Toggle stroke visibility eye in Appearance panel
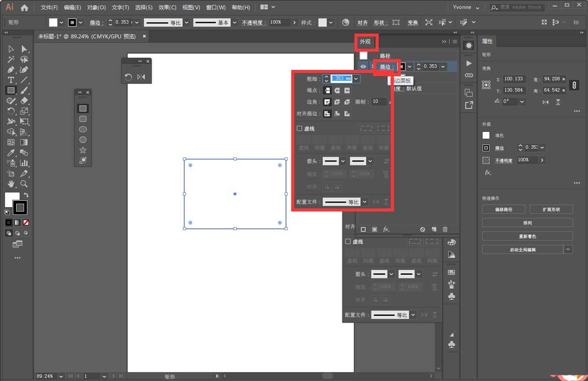588x381 pixels. pos(363,67)
